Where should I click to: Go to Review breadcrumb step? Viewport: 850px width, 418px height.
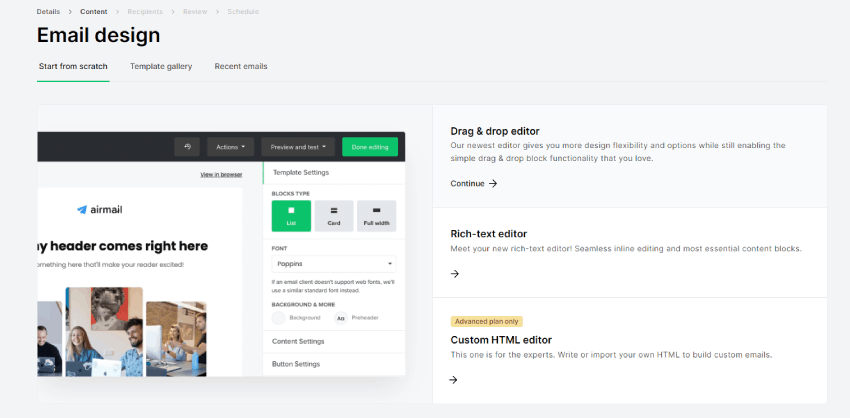(x=195, y=11)
